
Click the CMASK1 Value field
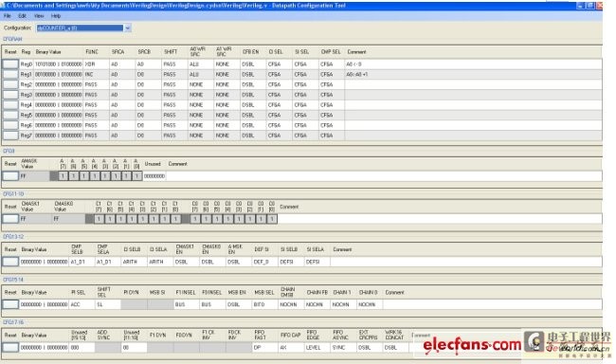[36, 219]
